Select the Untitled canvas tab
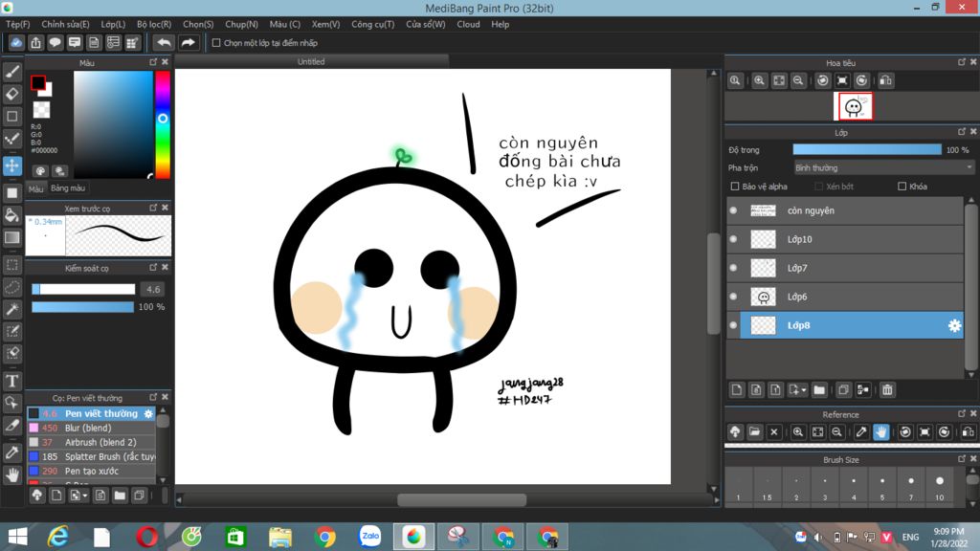 311,61
